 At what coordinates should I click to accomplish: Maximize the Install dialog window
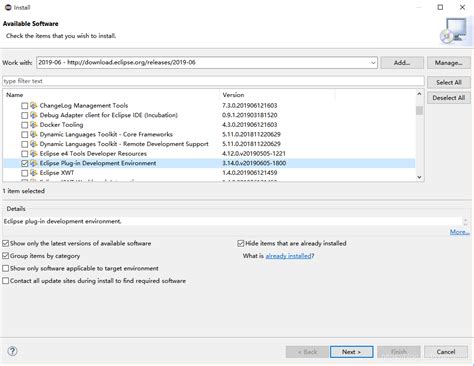point(440,7)
